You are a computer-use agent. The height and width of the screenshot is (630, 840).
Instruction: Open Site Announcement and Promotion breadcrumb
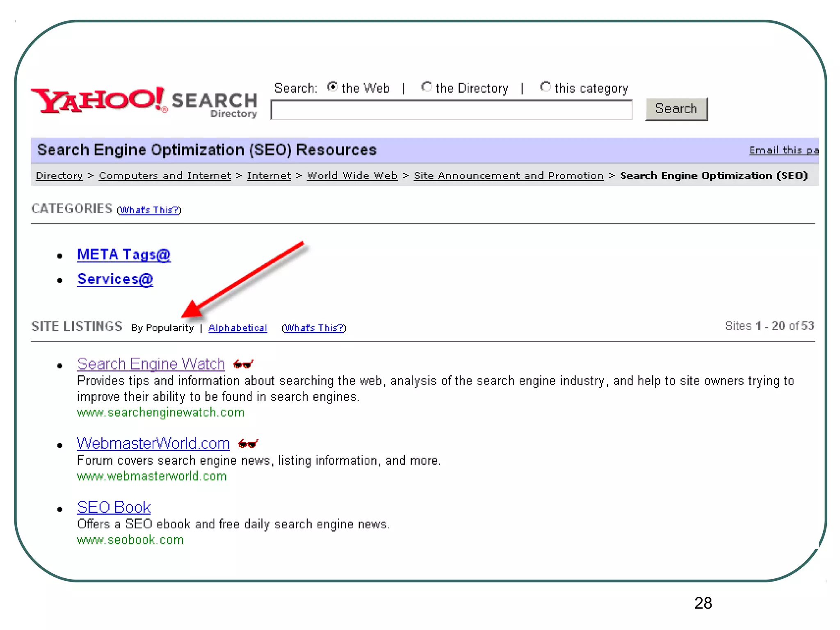point(509,176)
